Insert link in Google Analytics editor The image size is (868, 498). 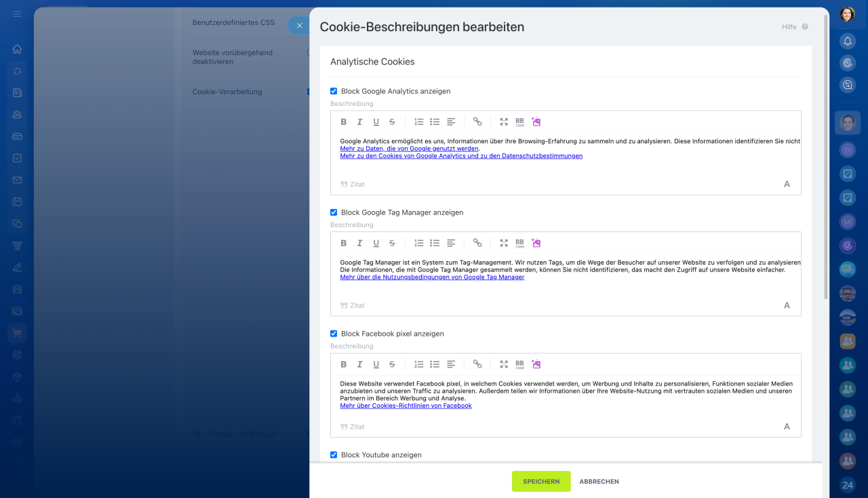tap(477, 122)
